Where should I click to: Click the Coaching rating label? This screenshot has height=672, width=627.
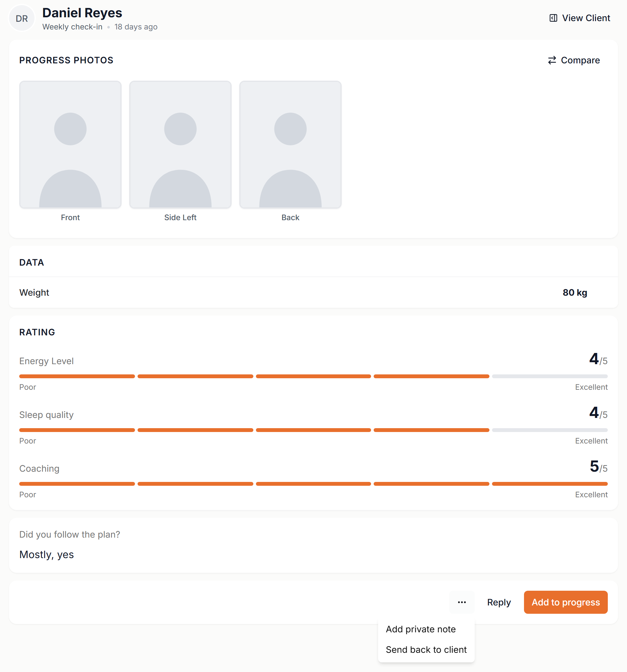39,468
